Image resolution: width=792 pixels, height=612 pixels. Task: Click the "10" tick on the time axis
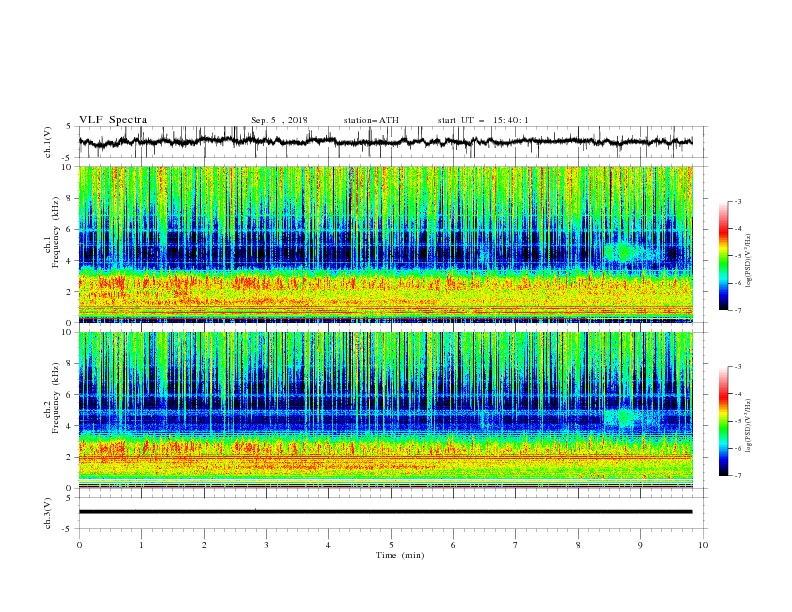[703, 545]
